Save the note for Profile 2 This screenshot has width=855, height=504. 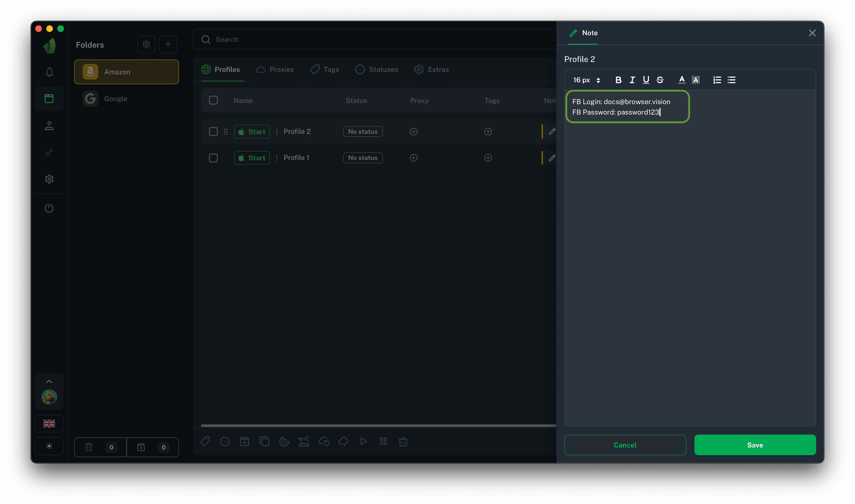coord(755,445)
